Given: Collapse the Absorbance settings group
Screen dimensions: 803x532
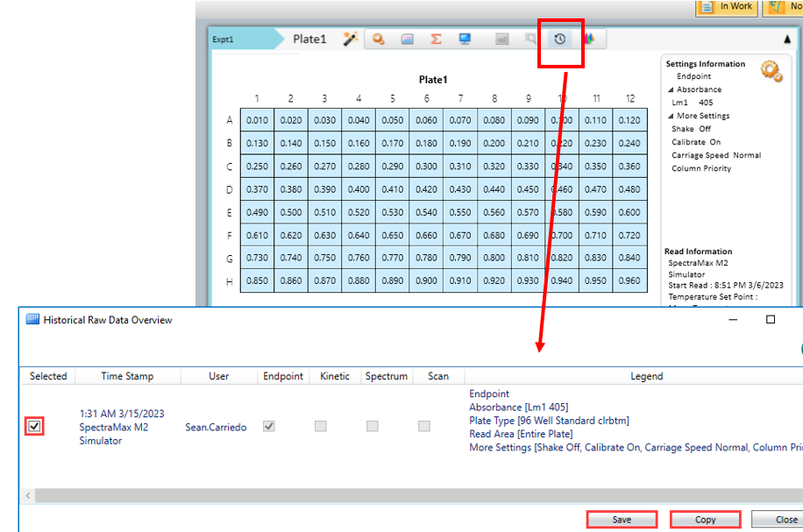Looking at the screenshot, I should 671,89.
